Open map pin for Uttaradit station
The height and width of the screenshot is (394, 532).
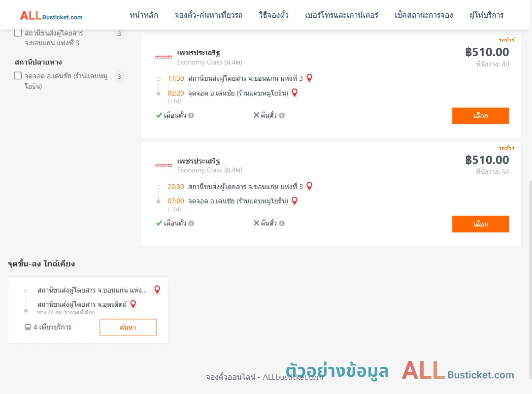(x=133, y=304)
